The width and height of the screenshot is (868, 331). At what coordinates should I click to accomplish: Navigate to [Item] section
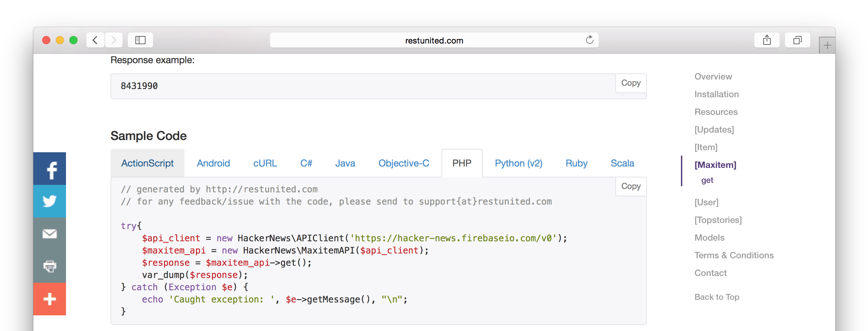pyautogui.click(x=706, y=147)
